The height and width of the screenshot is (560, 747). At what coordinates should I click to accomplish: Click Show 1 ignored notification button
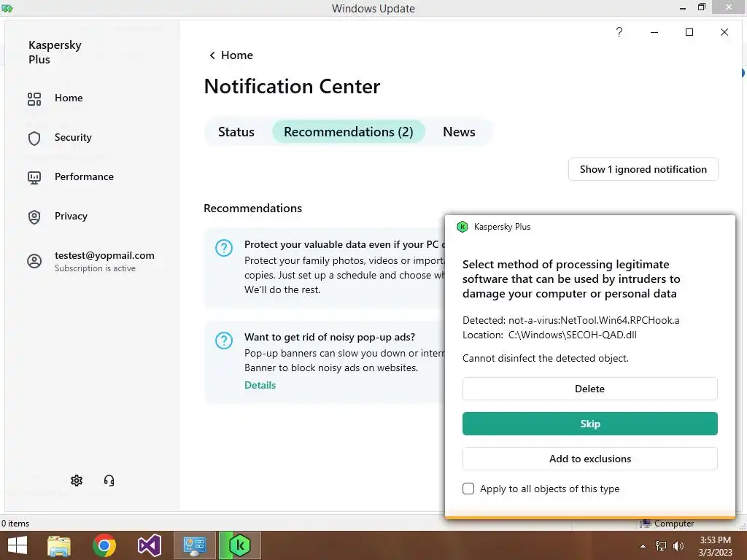click(x=643, y=169)
